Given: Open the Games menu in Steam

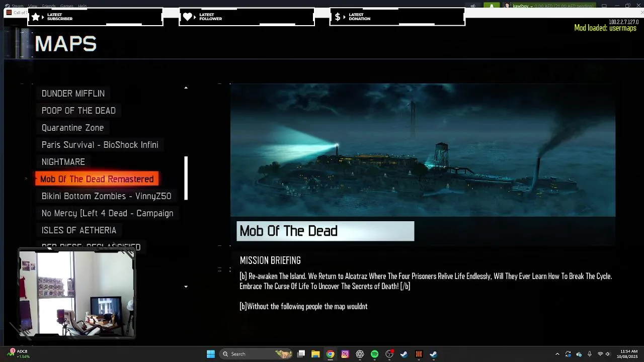Looking at the screenshot, I should coord(66,6).
